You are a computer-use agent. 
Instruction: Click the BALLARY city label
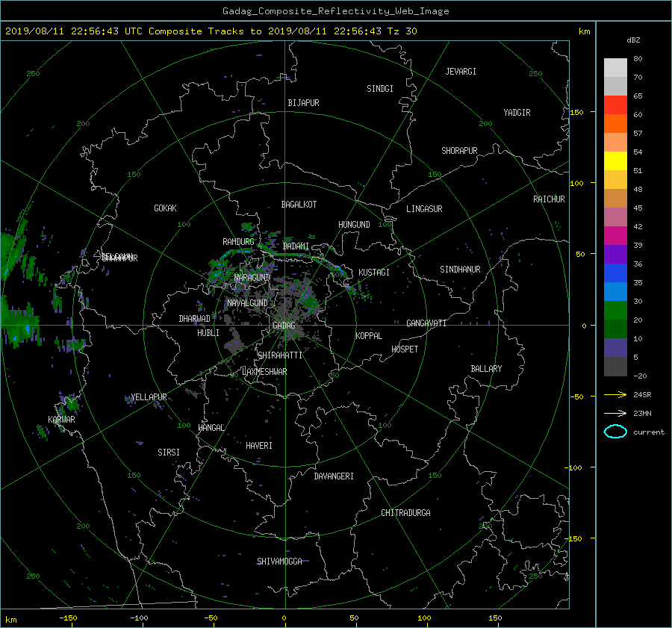tap(486, 369)
